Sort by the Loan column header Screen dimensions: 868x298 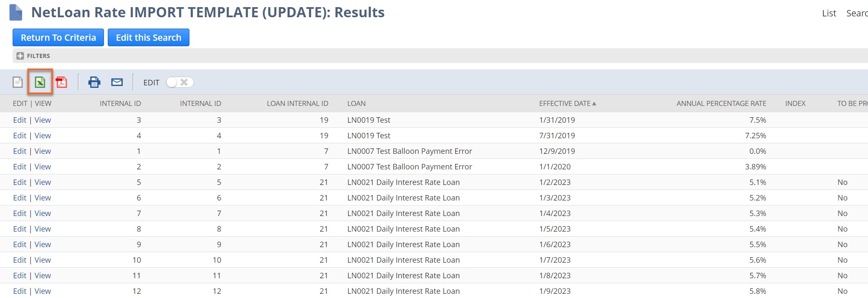[357, 103]
